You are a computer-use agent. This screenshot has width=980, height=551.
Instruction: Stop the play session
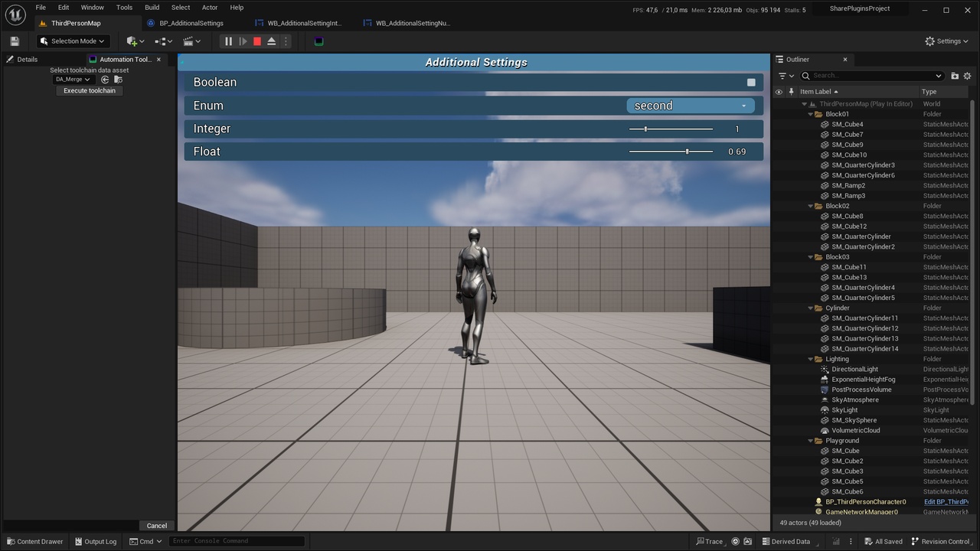click(x=257, y=41)
